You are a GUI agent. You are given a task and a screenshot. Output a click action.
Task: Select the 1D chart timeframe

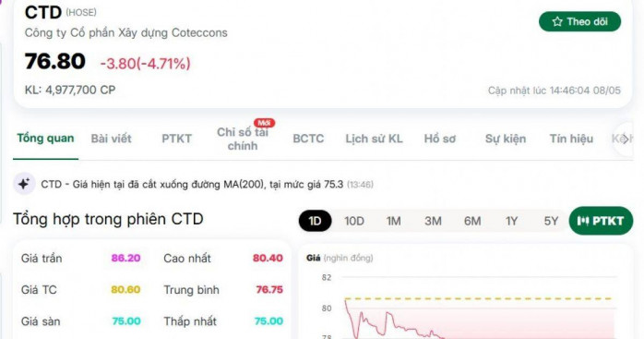(315, 221)
